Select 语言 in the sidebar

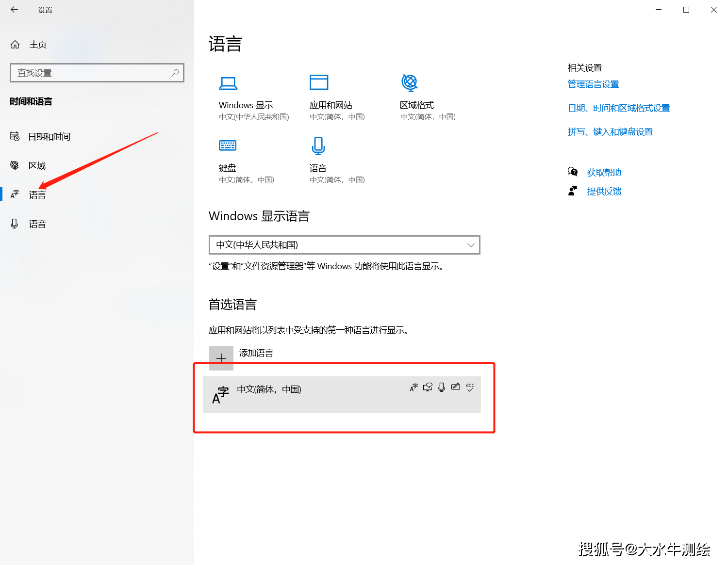(97, 195)
